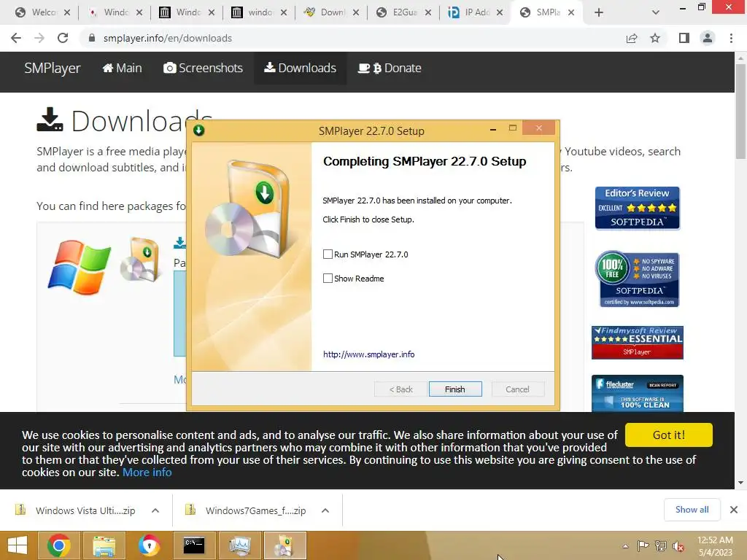Expand Windows Vista Ulti zip download options

[x=155, y=510]
